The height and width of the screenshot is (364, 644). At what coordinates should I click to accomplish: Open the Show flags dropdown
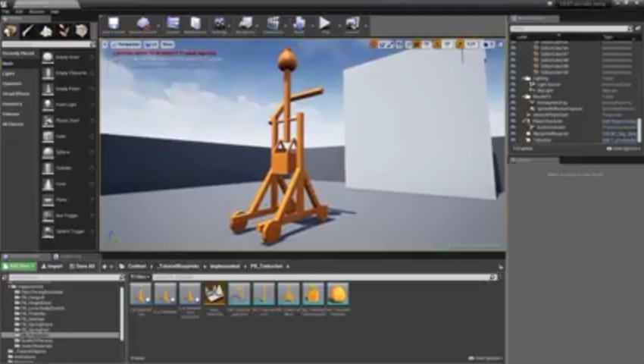[167, 45]
